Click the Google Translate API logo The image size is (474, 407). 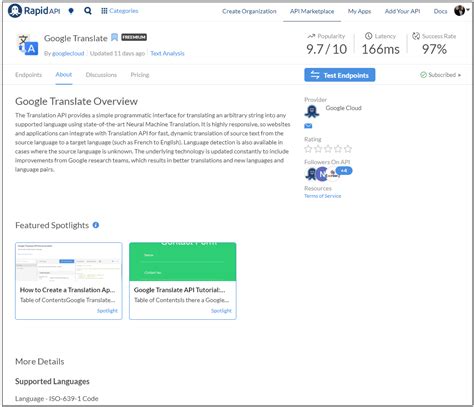[x=28, y=44]
